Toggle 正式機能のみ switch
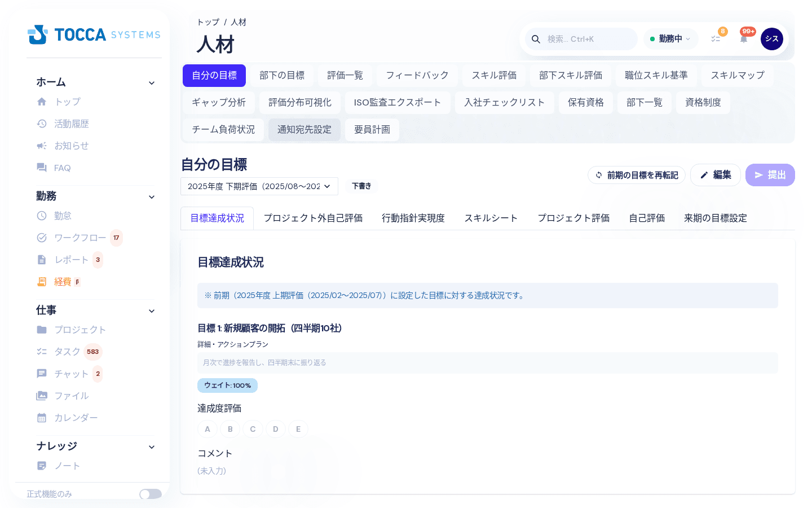 coord(151,494)
